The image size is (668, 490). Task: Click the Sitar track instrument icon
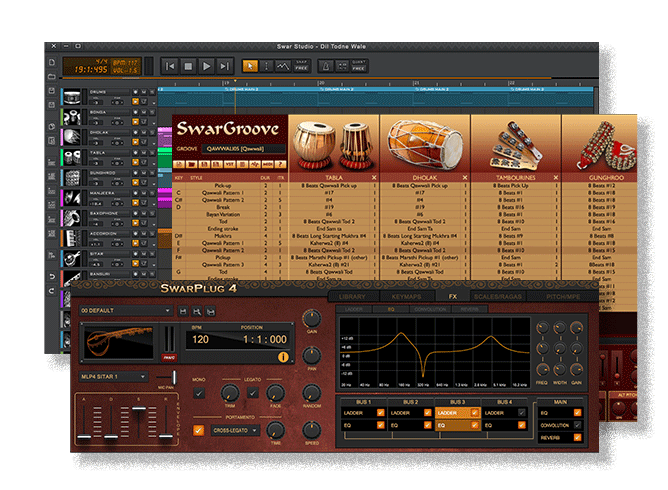click(73, 257)
